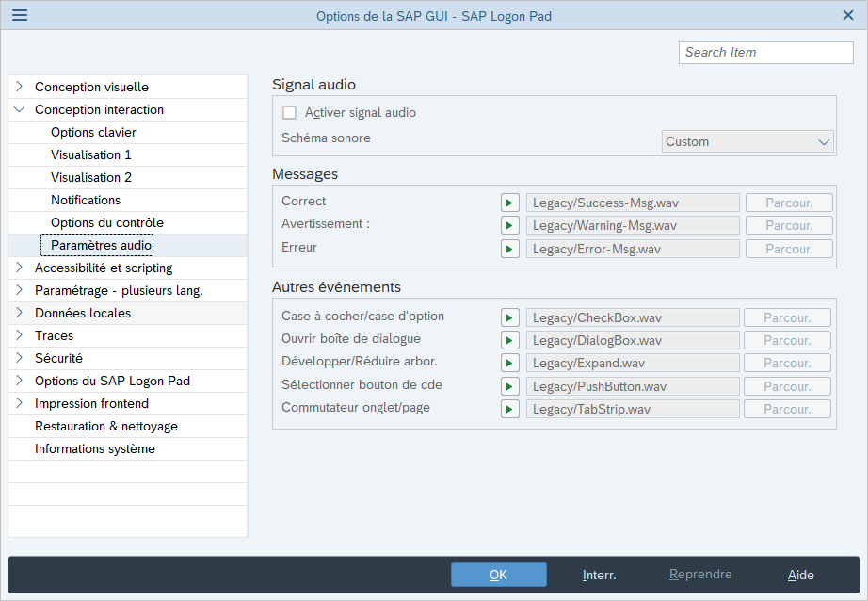The height and width of the screenshot is (601, 868).
Task: Play the Avertissement sound preview
Action: [510, 225]
